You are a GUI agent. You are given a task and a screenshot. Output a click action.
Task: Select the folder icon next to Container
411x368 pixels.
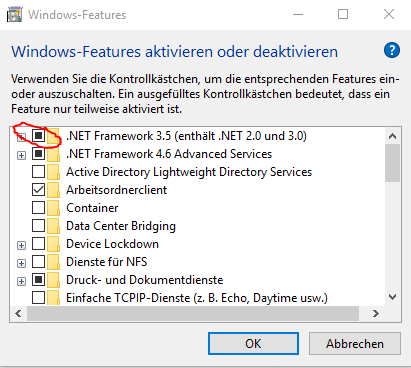[x=53, y=208]
